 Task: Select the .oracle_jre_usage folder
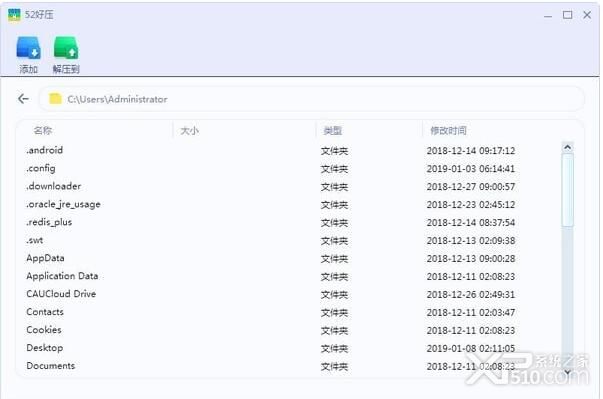pos(63,204)
